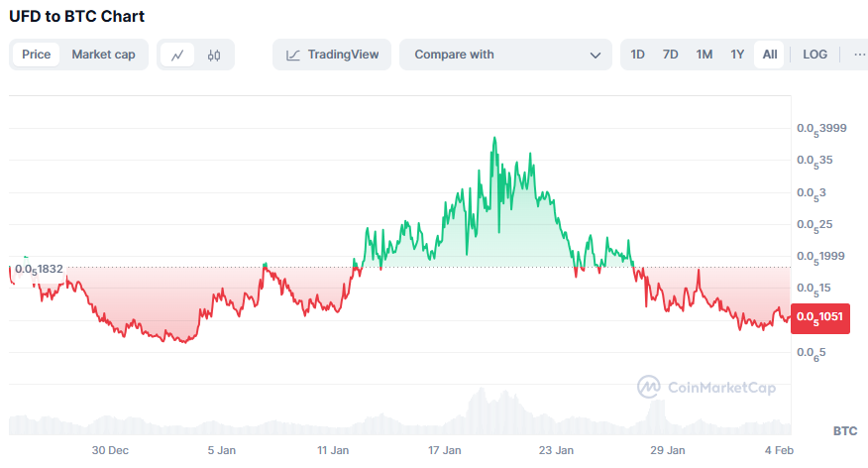The width and height of the screenshot is (868, 468).
Task: Click the 11 Jan date label
Action: pos(333,450)
